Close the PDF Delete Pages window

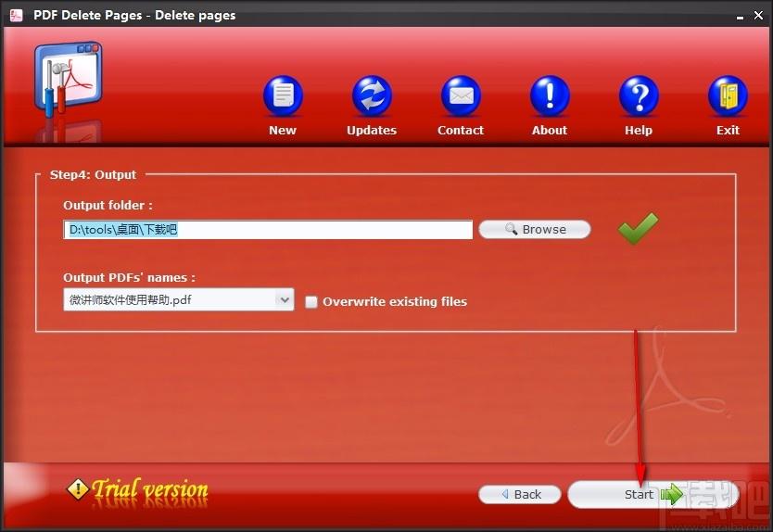tap(756, 16)
